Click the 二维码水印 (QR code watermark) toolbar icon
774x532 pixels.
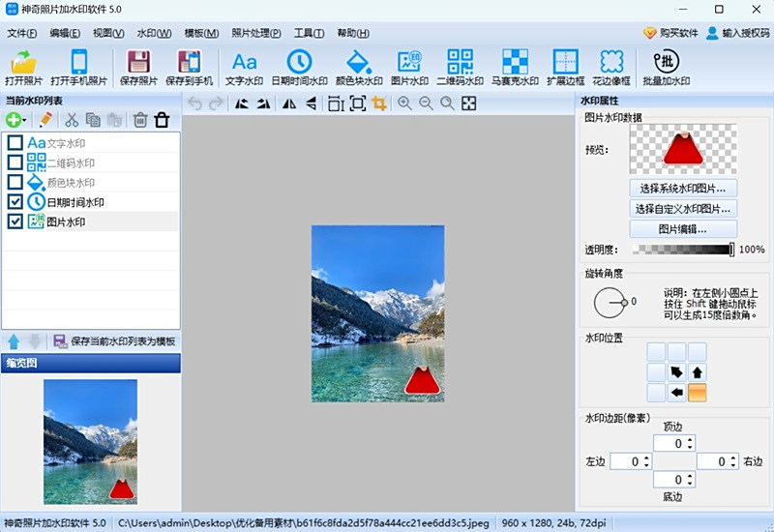[460, 66]
